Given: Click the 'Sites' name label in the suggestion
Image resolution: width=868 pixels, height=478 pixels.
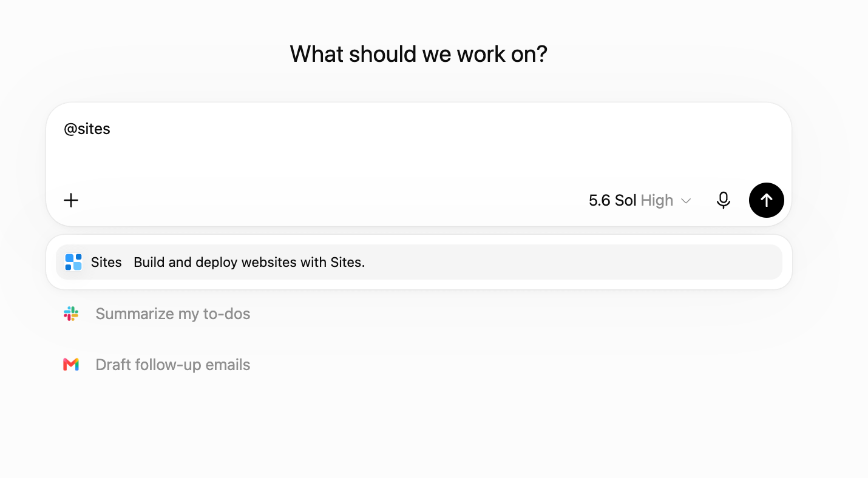Looking at the screenshot, I should click(106, 262).
